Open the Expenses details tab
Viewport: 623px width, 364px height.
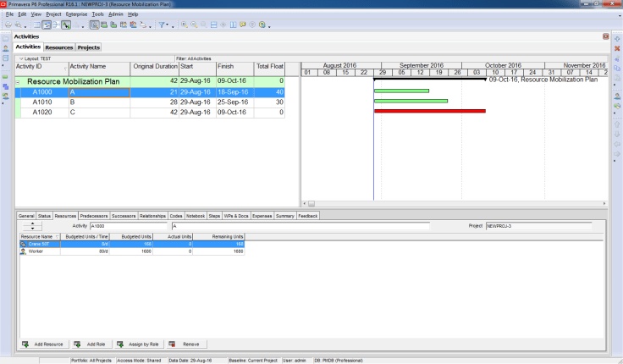click(262, 216)
